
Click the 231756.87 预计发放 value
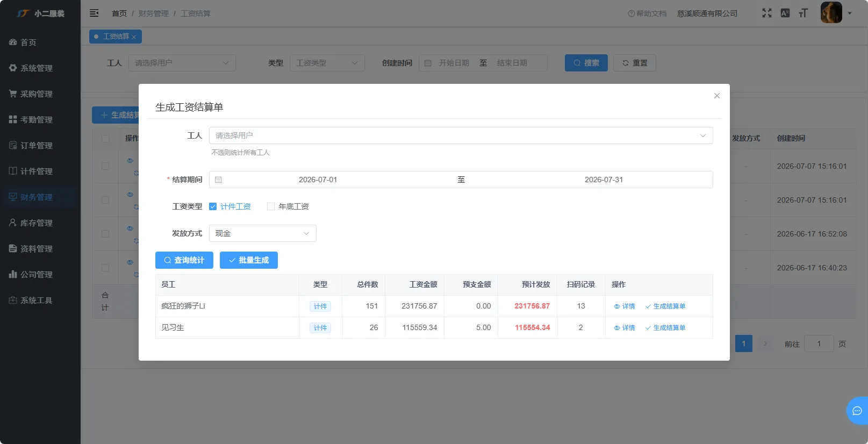[x=532, y=306]
